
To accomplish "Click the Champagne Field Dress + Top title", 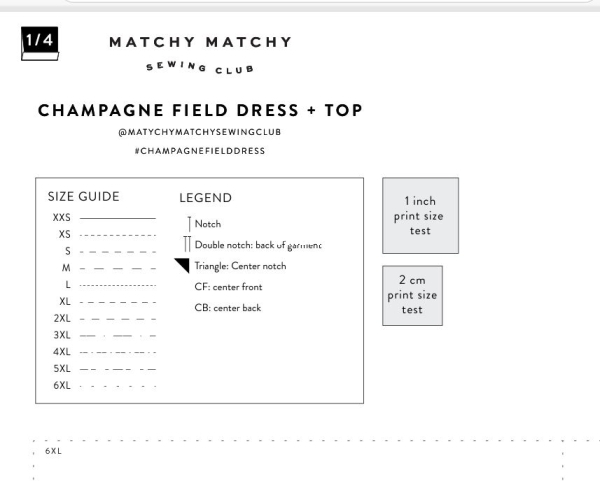I will point(200,110).
